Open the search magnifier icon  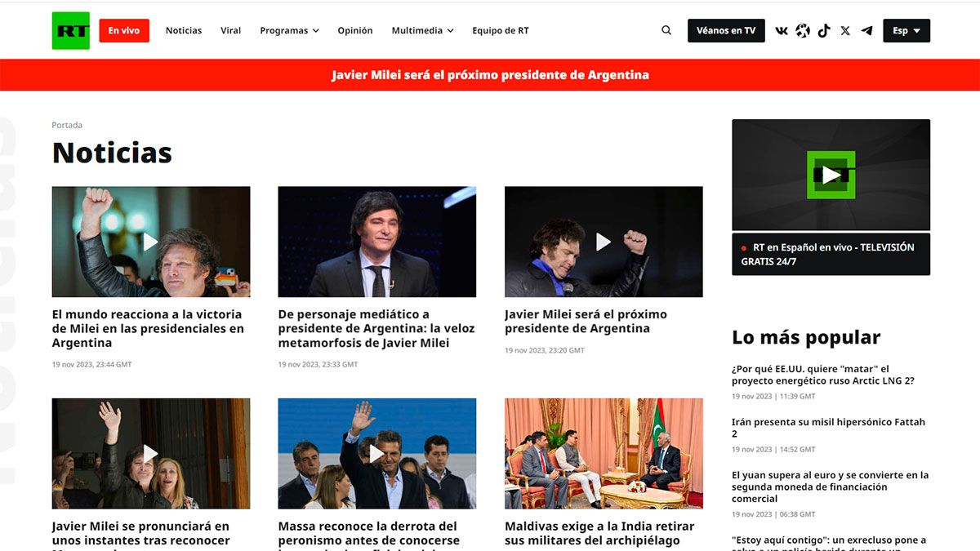(x=666, y=31)
